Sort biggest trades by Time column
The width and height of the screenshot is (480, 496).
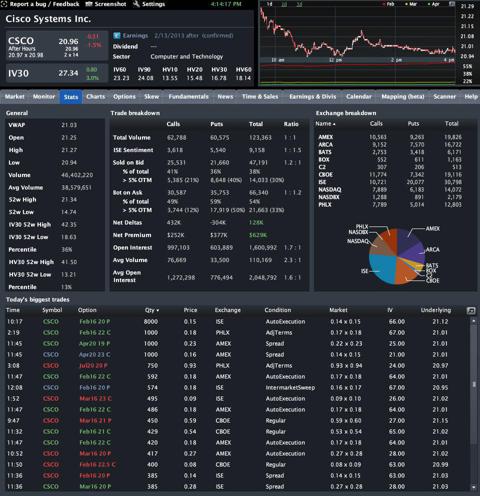click(13, 310)
